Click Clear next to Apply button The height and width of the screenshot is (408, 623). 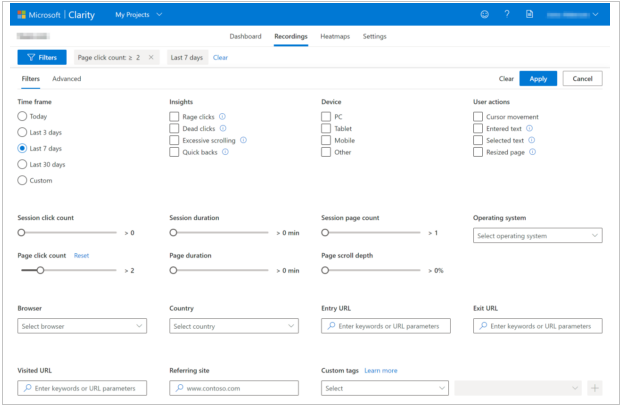point(506,79)
